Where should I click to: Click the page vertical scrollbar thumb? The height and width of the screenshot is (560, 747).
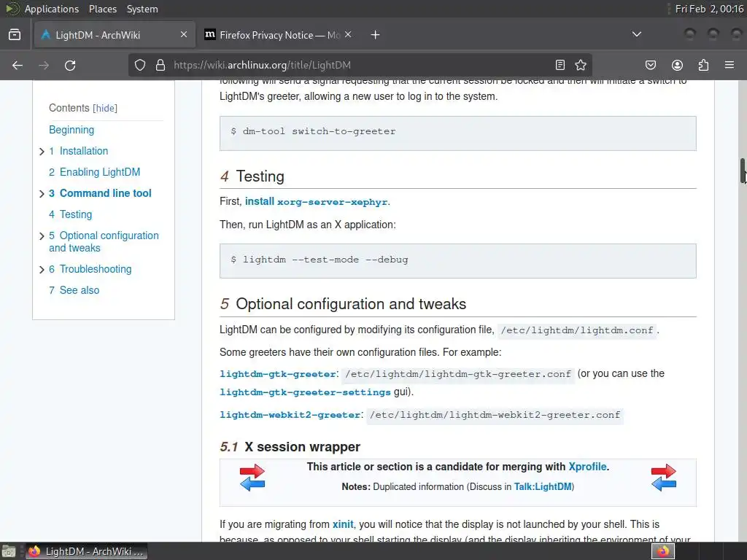click(742, 171)
